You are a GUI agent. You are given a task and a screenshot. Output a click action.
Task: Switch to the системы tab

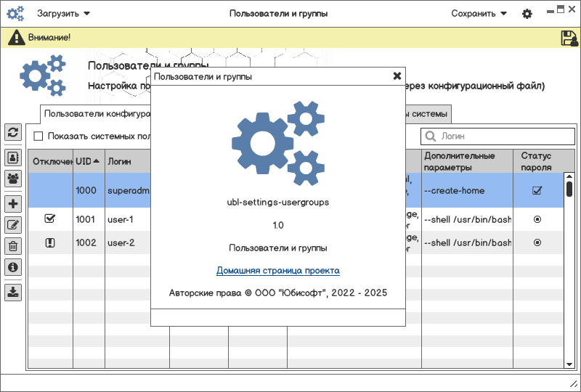[428, 114]
